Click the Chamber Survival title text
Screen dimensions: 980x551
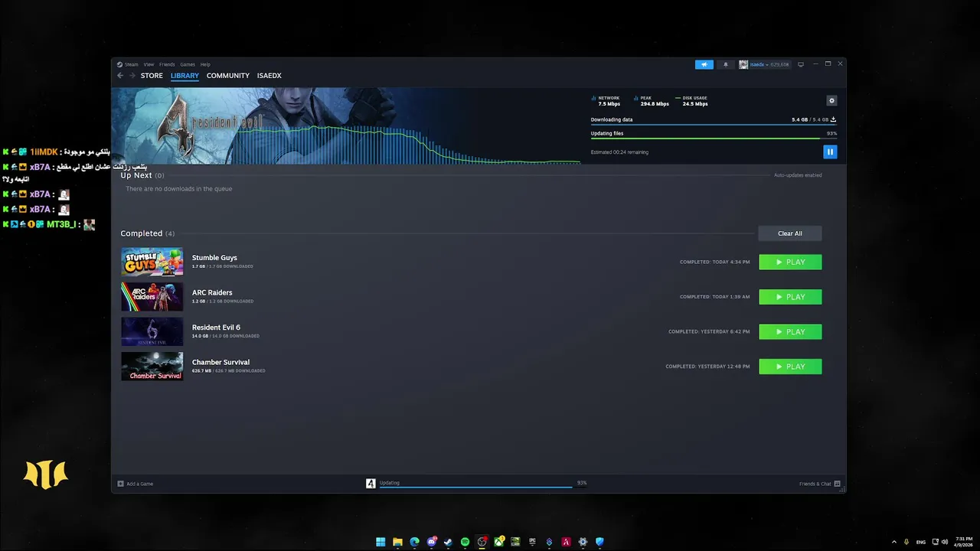(x=220, y=362)
